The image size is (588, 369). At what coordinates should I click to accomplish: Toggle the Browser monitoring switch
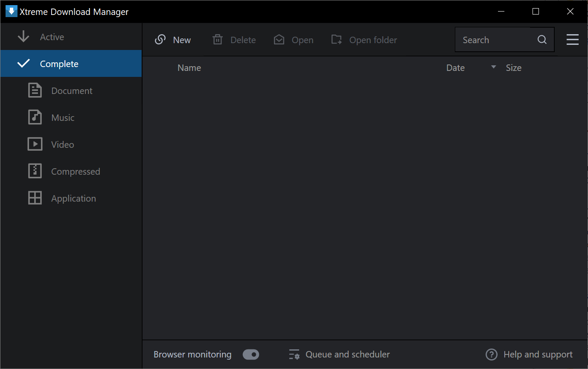pyautogui.click(x=251, y=354)
